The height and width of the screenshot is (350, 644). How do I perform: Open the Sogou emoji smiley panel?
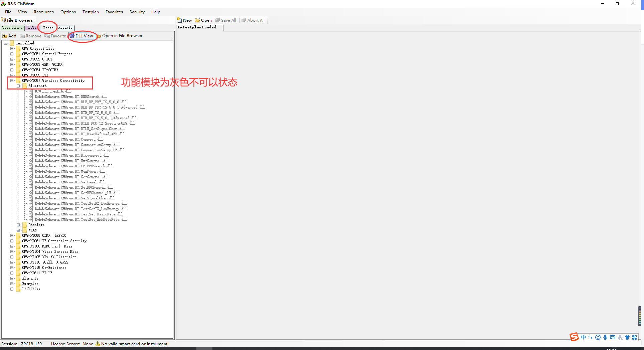598,337
